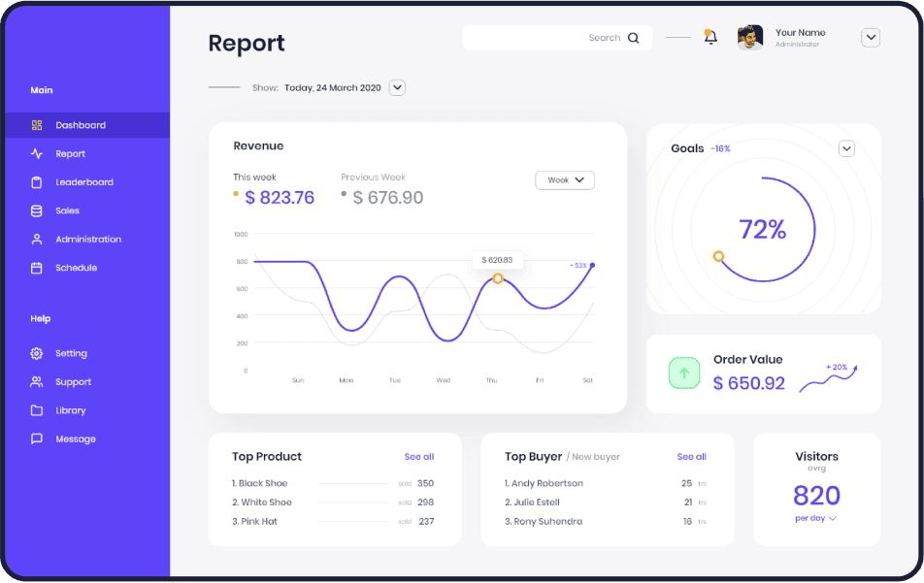Open Administration from the sidebar
This screenshot has height=583, width=924.
coord(88,239)
